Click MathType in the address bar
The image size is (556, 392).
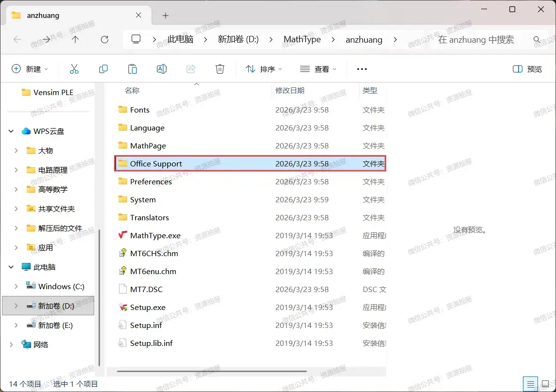(302, 39)
